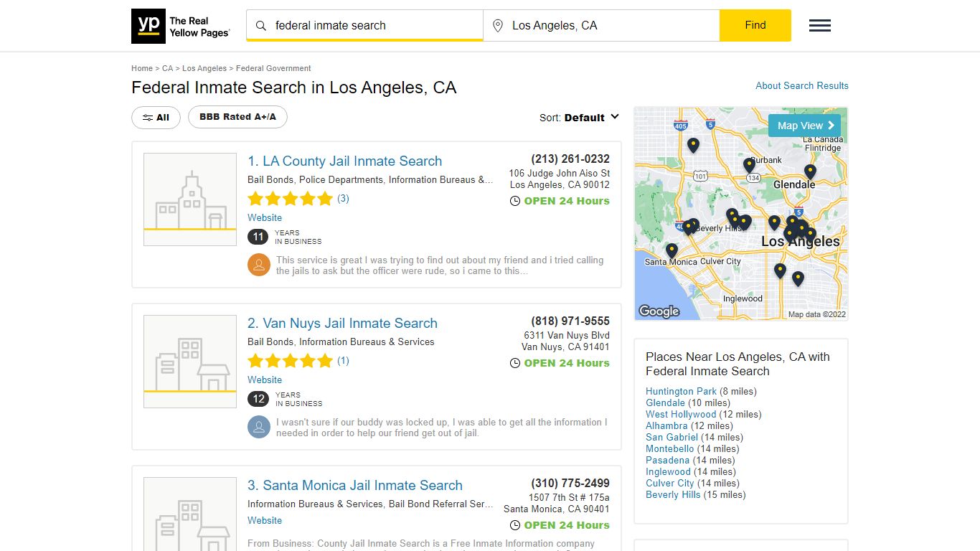Open About Search Results link

tap(802, 85)
